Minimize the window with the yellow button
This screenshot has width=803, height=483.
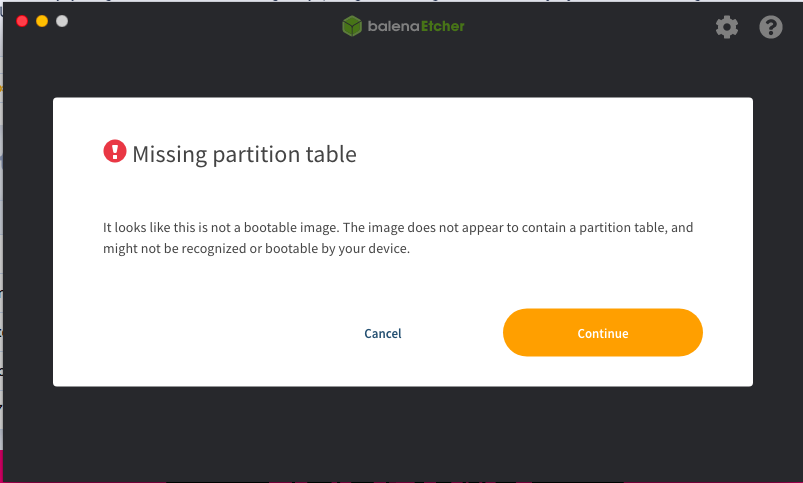42,21
